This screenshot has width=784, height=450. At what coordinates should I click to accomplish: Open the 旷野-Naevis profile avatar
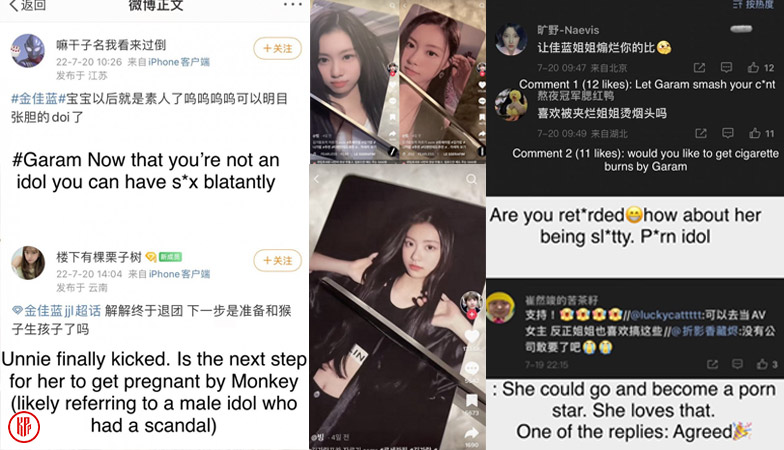511,39
